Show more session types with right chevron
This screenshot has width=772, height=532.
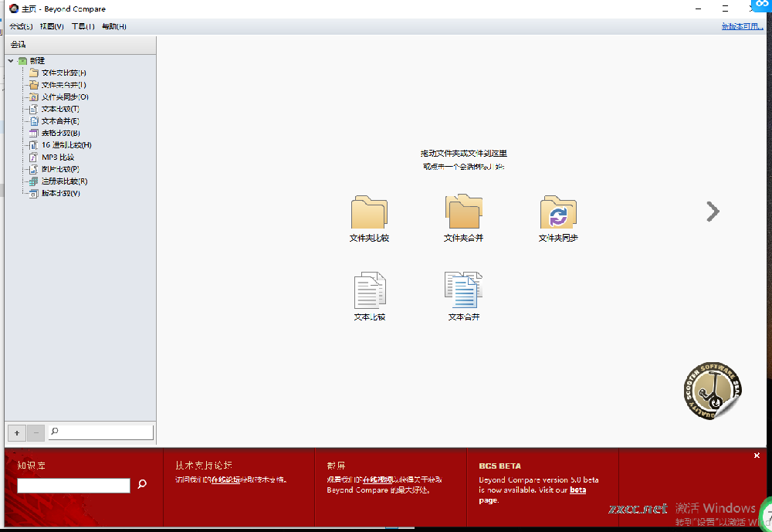click(713, 212)
